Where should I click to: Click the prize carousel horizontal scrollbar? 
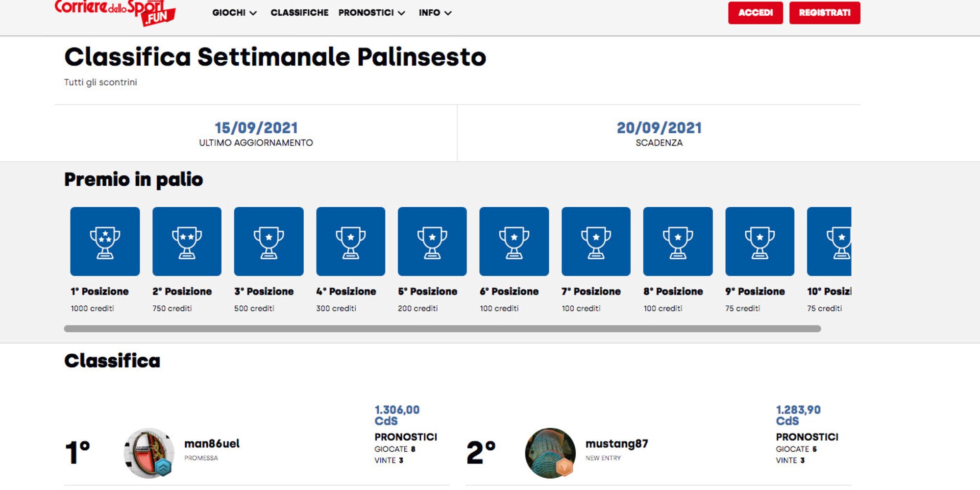(x=442, y=329)
